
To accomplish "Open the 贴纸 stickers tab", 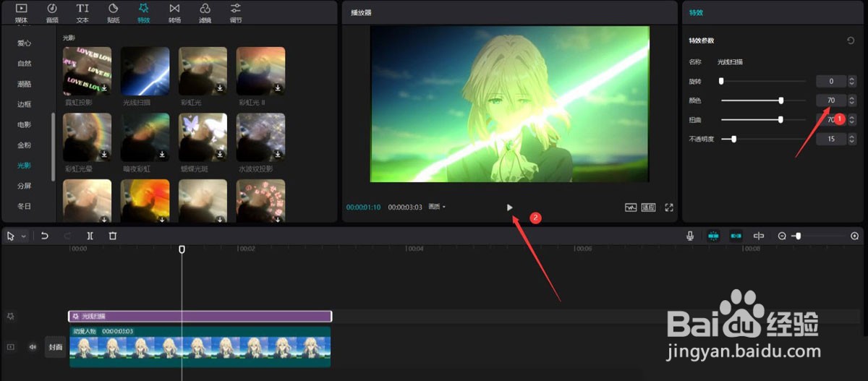I will [x=114, y=12].
